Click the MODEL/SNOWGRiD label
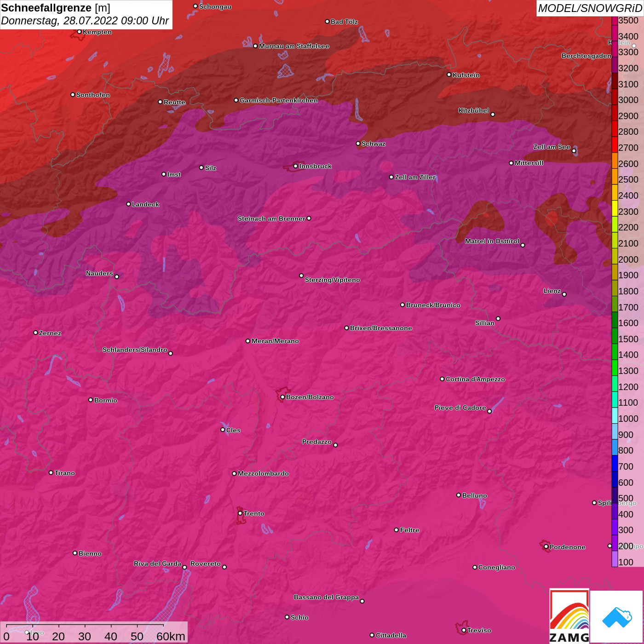This screenshot has width=644, height=644. tap(590, 8)
